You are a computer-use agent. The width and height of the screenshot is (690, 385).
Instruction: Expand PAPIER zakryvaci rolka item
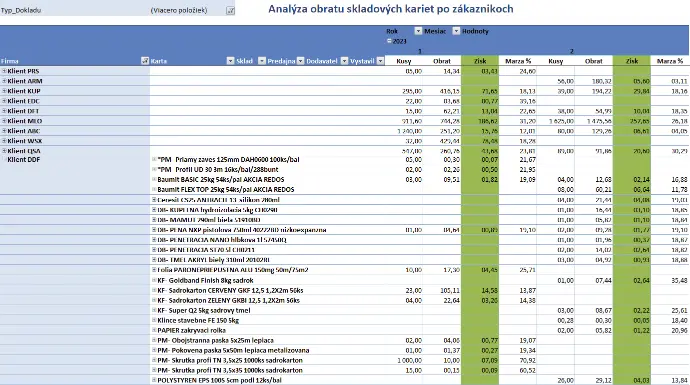pos(154,330)
